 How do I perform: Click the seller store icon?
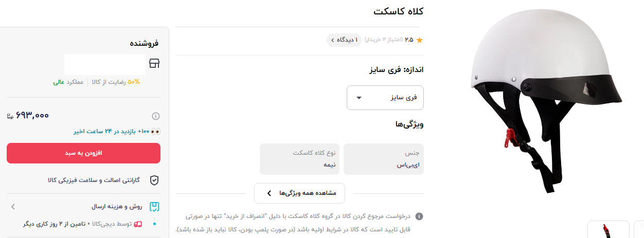coord(154,63)
